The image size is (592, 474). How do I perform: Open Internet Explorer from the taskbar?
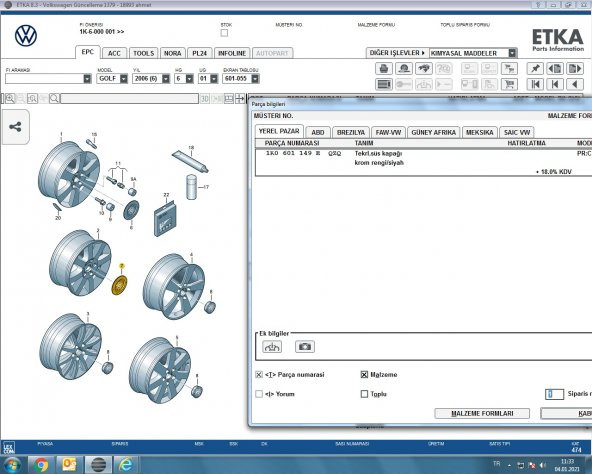pos(126,464)
